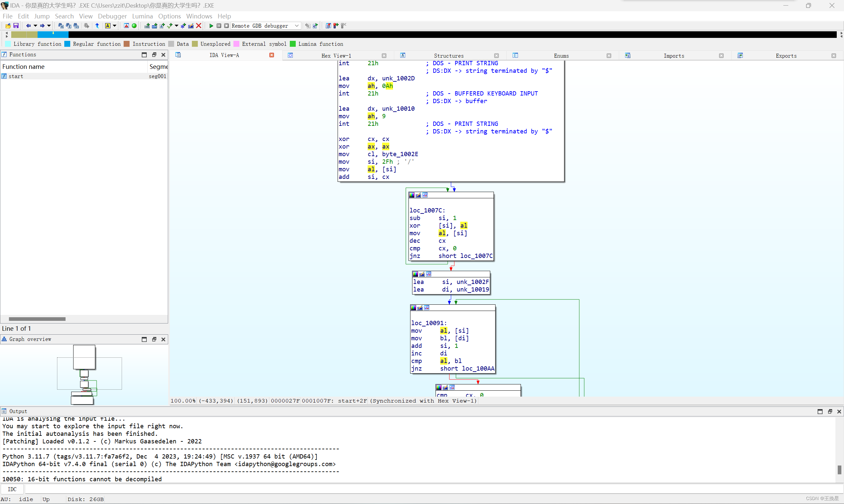Click the pencil edit toolbar icon
Viewport: 844px width, 504px height.
191,26
